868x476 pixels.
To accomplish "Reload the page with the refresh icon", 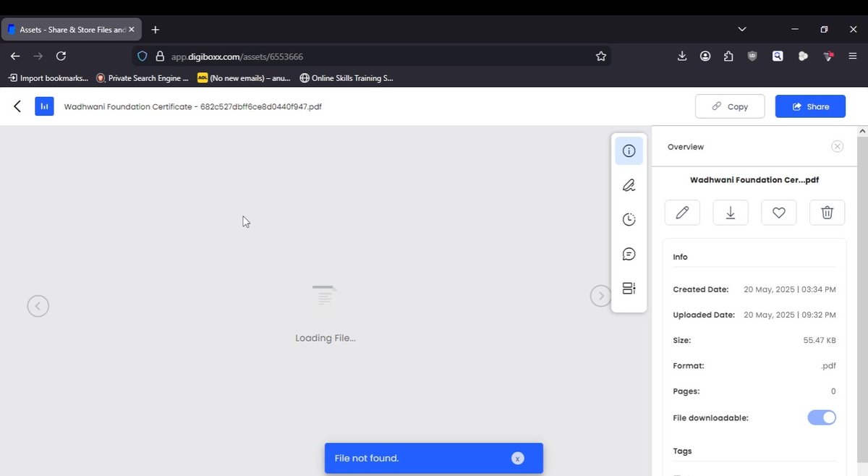I will click(61, 56).
